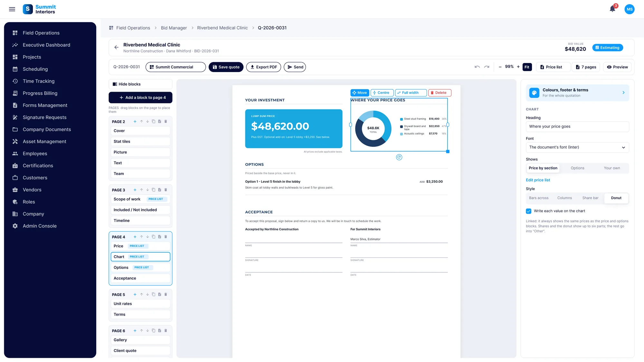Select 'Your own' under Shows
The height and width of the screenshot is (362, 644).
[612, 168]
